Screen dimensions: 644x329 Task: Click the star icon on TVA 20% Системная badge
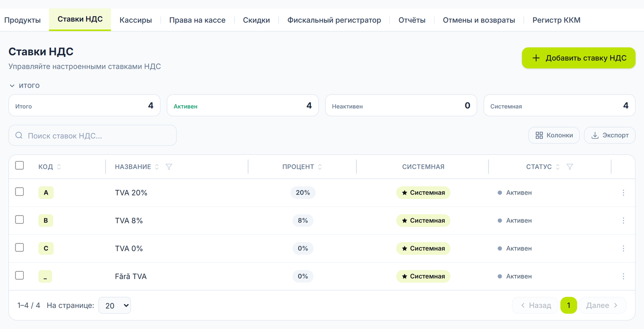click(x=404, y=193)
